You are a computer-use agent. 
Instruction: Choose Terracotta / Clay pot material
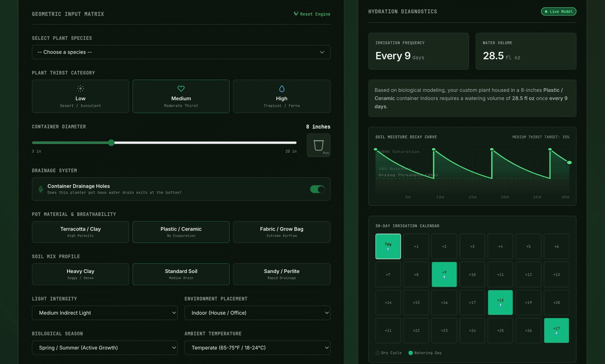[80, 232]
